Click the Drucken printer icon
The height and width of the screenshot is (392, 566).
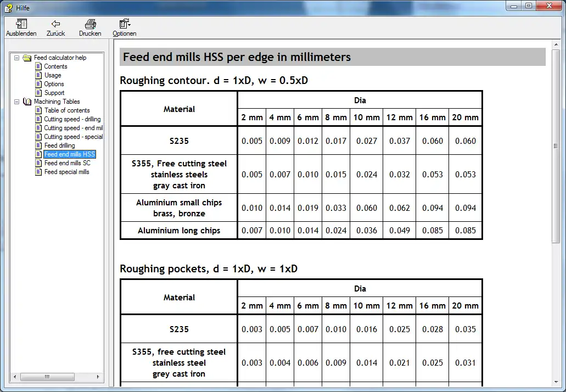click(90, 24)
